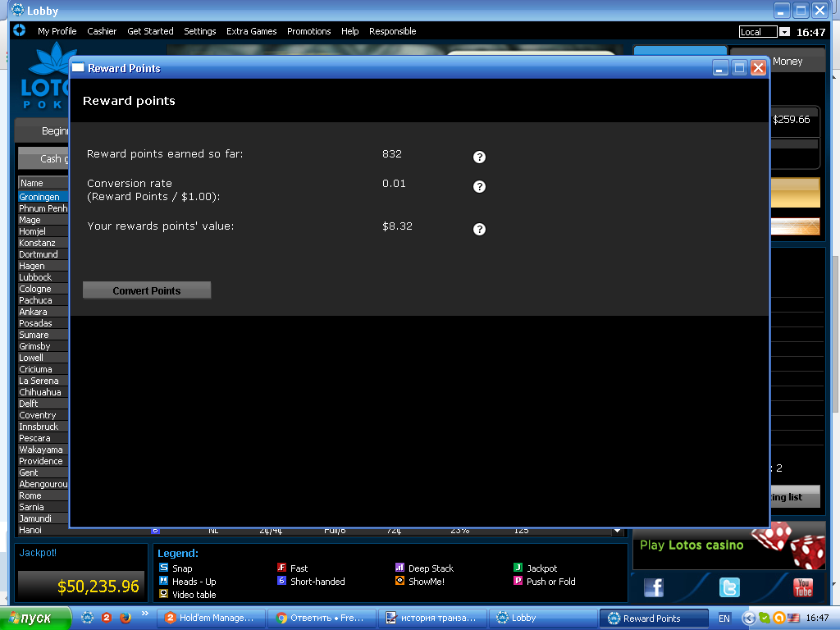Expand hidden system tray icons arrow

point(748,619)
